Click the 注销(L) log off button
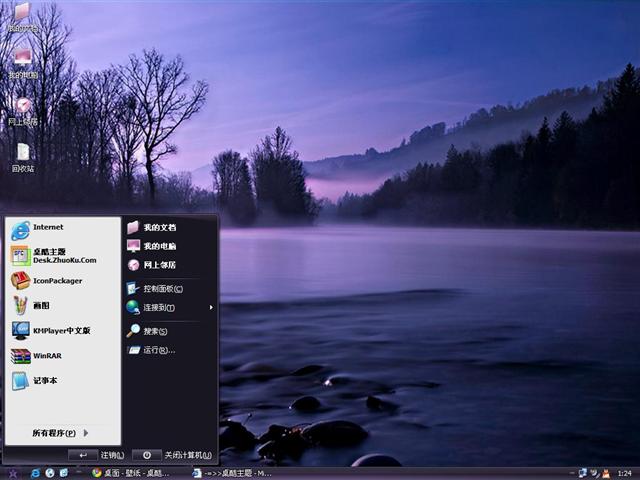640x480 pixels. (x=96, y=455)
